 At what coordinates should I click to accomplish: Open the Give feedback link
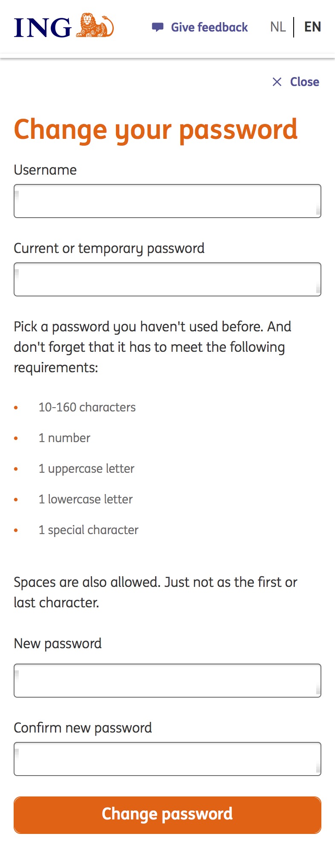[209, 27]
